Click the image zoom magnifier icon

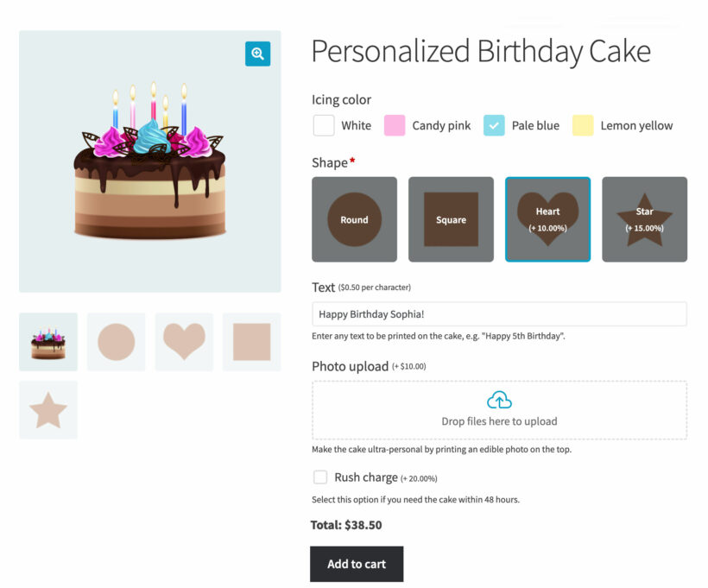point(257,54)
